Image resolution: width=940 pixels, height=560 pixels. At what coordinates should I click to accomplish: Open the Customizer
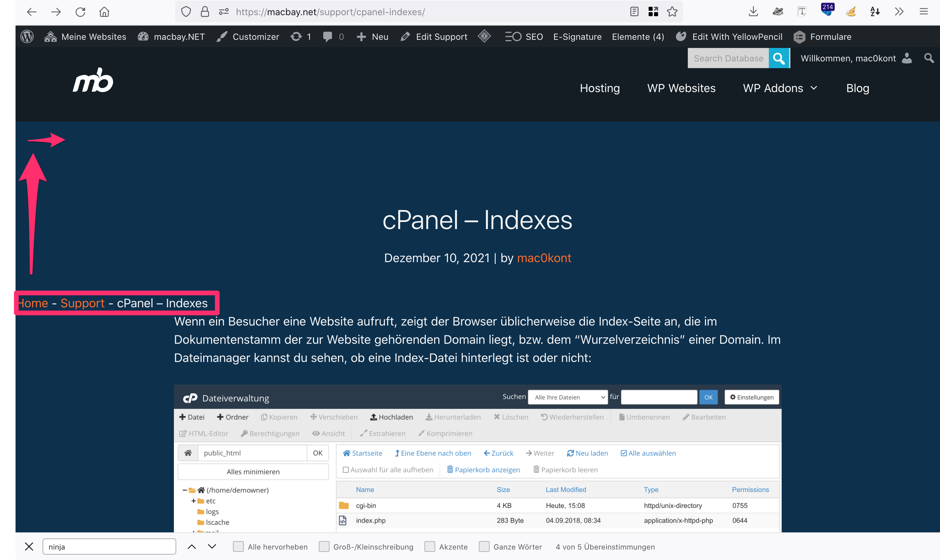pyautogui.click(x=248, y=37)
